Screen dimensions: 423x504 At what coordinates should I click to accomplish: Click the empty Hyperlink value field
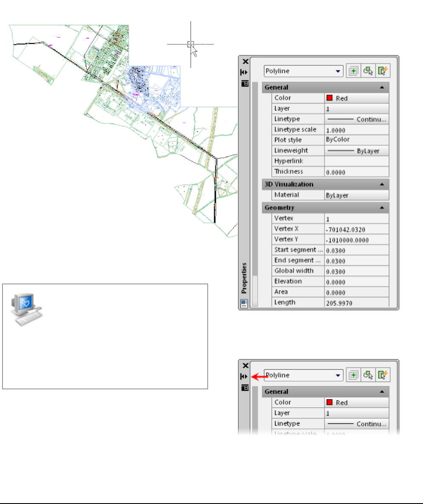pyautogui.click(x=356, y=161)
